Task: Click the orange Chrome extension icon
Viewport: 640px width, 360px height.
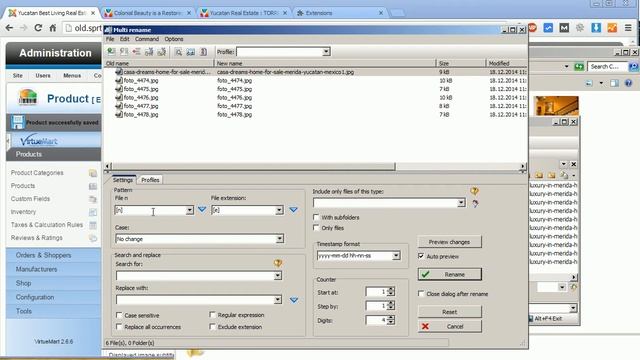Action: click(612, 28)
